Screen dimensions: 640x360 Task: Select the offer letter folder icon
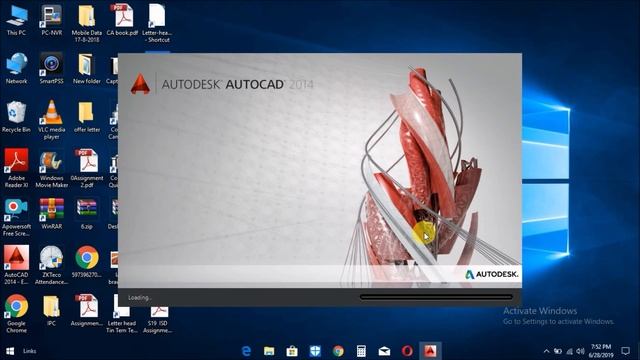coord(87,117)
